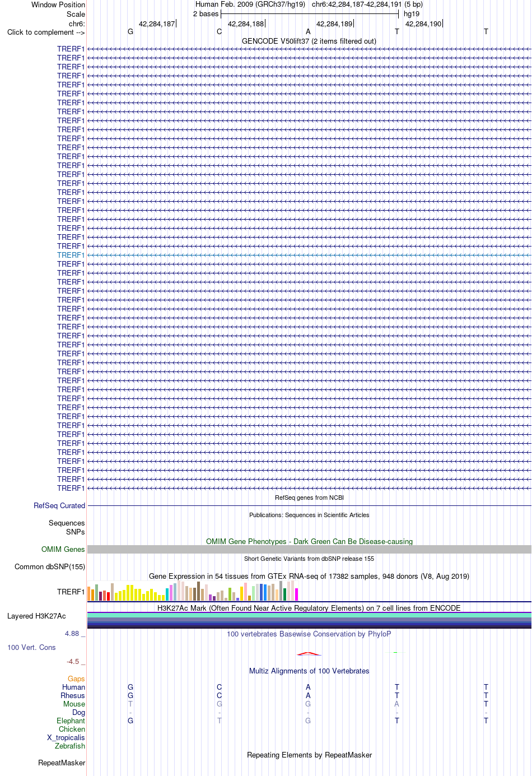Click position marker 42,284,190
The height and width of the screenshot is (776, 532).
coord(423,24)
